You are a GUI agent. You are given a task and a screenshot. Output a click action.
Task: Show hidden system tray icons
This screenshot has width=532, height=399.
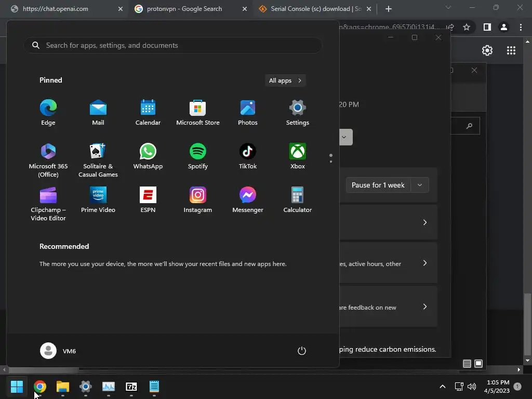coord(443,387)
